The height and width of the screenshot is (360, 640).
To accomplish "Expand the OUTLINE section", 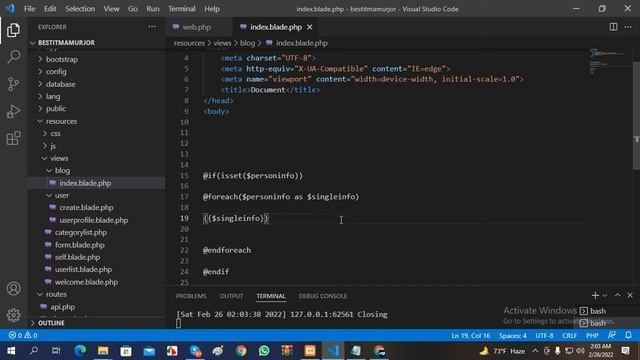I will coord(51,323).
